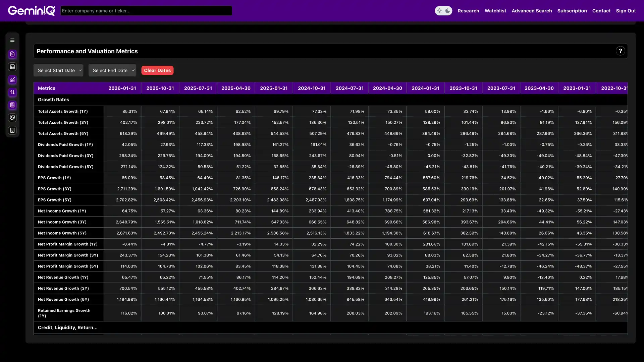Open the calculator panel in sidebar
Viewport: 644px width, 362px height.
point(12,105)
